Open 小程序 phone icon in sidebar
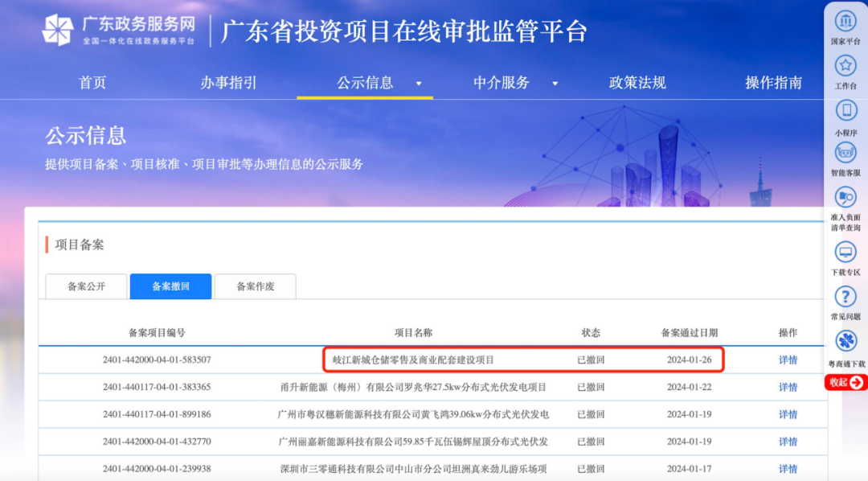Viewport: 868px width, 481px height. pyautogui.click(x=845, y=111)
